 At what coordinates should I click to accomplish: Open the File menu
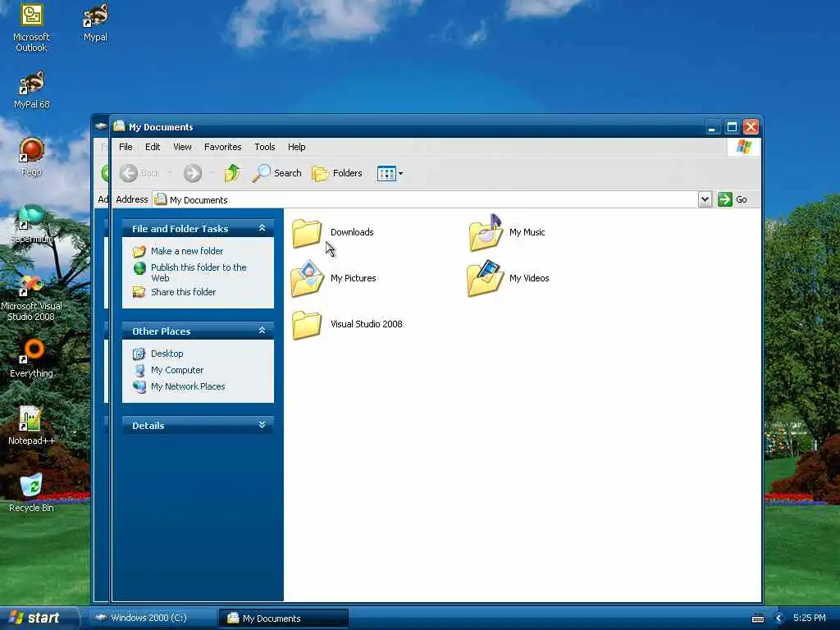click(126, 147)
